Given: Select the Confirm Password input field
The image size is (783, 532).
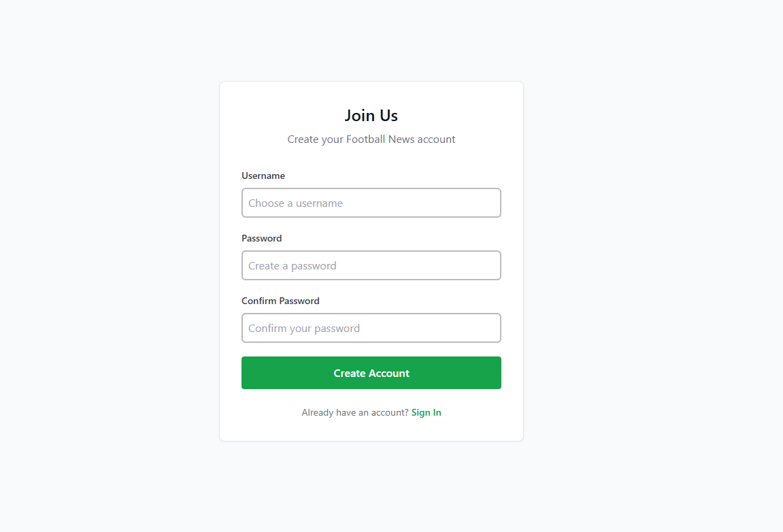Looking at the screenshot, I should coord(371,328).
